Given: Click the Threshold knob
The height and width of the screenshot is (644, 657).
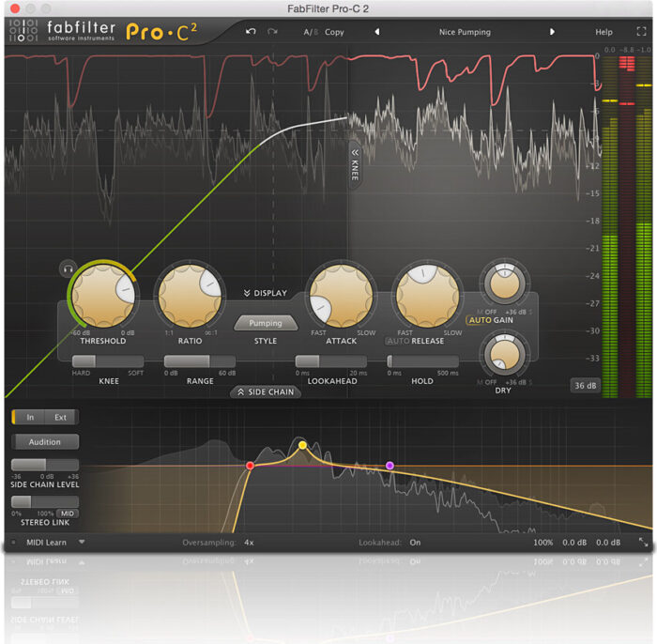Looking at the screenshot, I should (102, 296).
